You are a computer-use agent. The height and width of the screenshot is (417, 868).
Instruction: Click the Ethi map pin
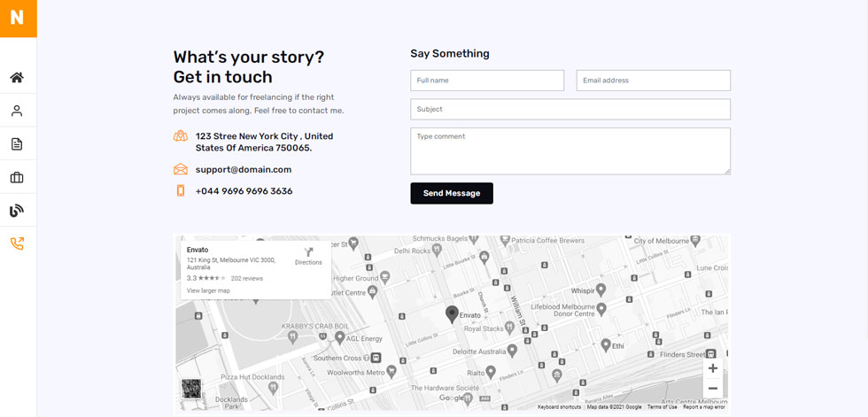[x=606, y=345]
